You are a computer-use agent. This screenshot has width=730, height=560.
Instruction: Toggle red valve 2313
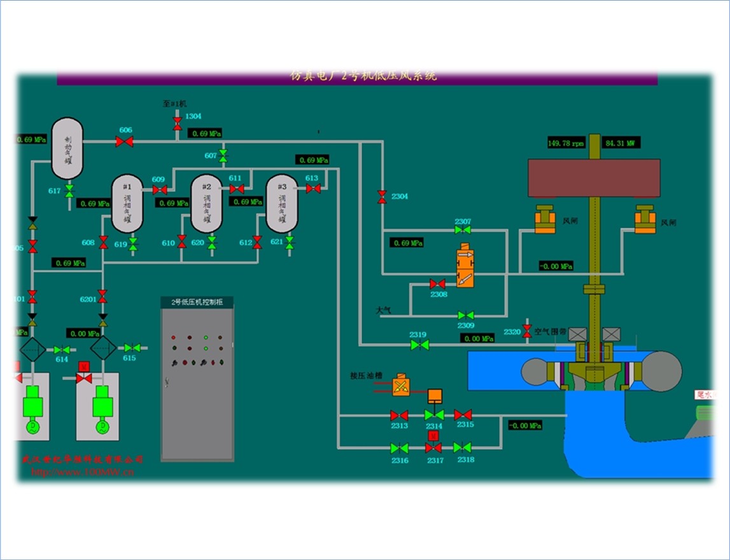(x=399, y=415)
